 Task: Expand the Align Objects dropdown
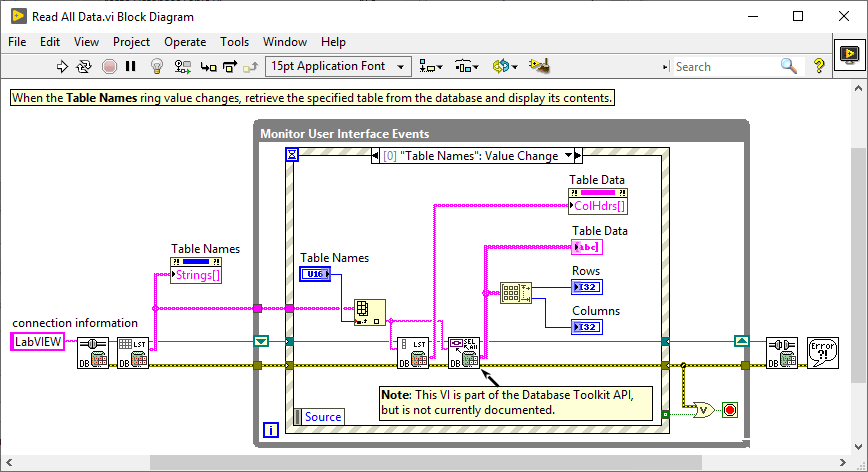point(432,66)
